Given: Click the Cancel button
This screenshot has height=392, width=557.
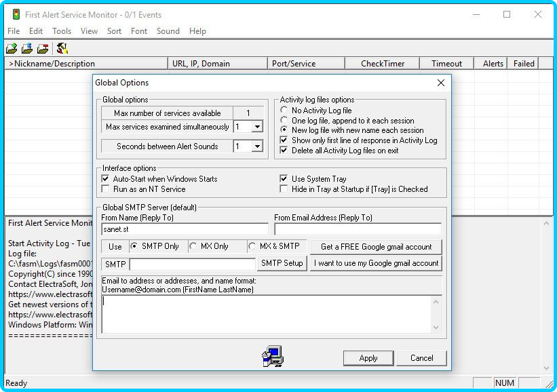Looking at the screenshot, I should [422, 358].
